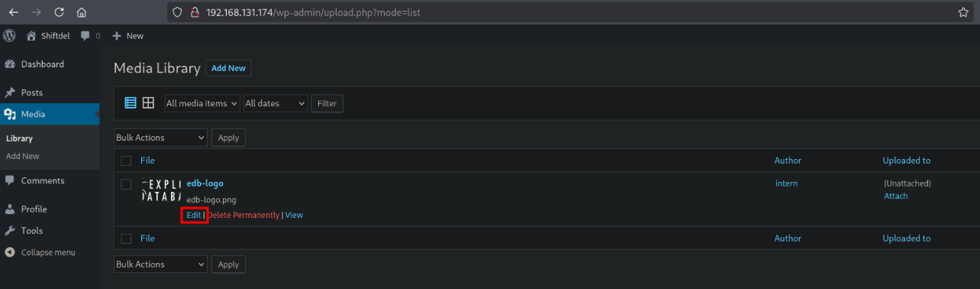Click the WordPress logo icon
Screen dimensions: 980x289
[9, 35]
